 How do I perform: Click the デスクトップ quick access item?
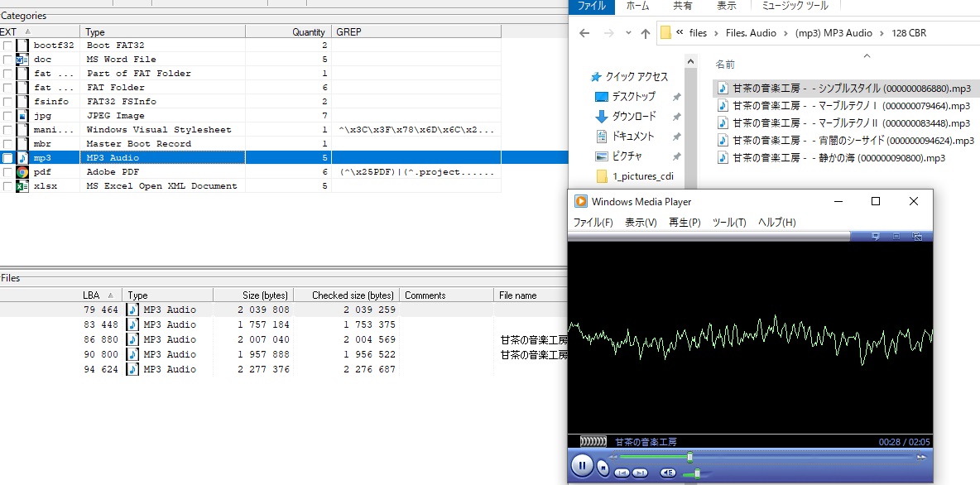[x=633, y=97]
